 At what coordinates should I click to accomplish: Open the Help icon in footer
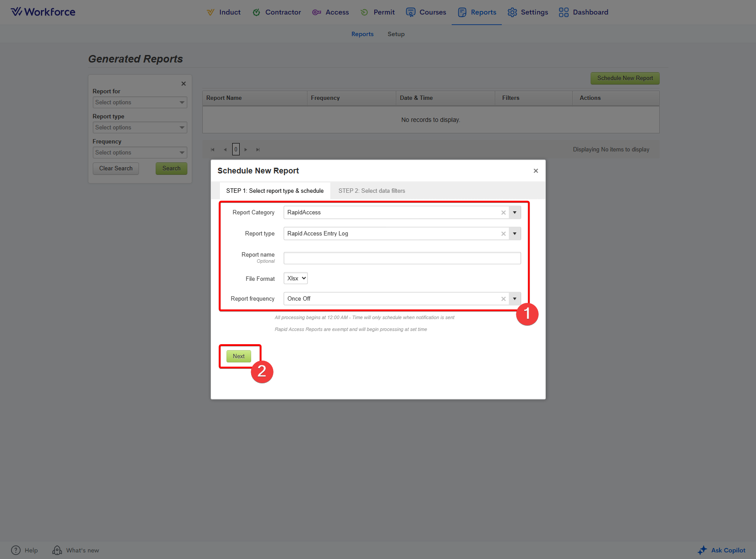(16, 550)
